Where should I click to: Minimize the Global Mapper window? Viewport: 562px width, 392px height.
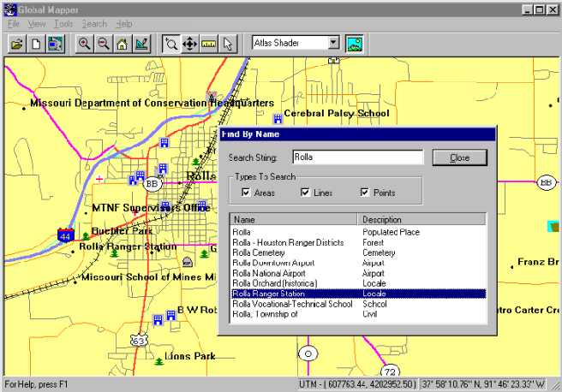coord(527,9)
